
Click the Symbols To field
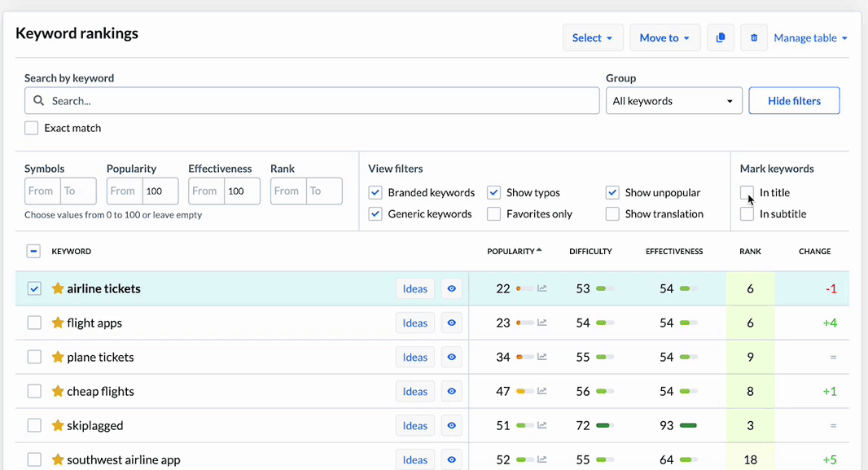[78, 191]
